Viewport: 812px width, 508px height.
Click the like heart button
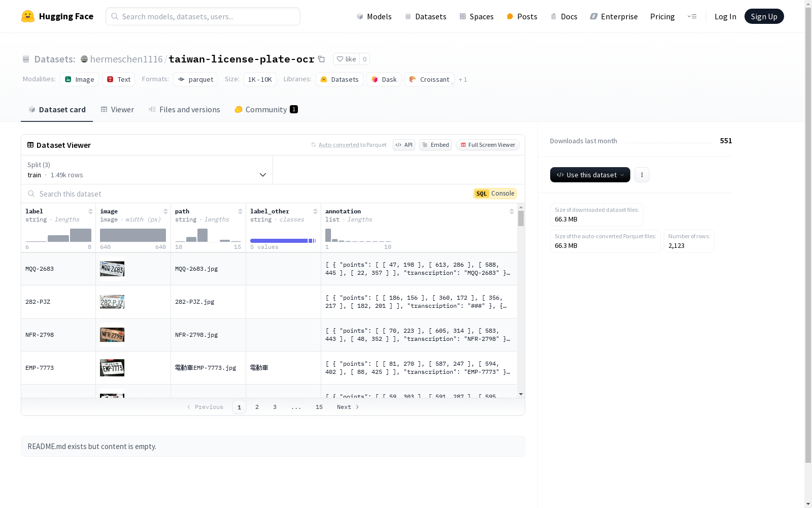pyautogui.click(x=346, y=59)
